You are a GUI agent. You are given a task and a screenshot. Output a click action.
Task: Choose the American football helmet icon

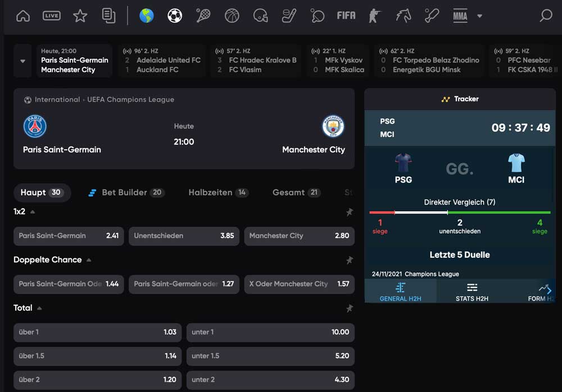tap(261, 16)
